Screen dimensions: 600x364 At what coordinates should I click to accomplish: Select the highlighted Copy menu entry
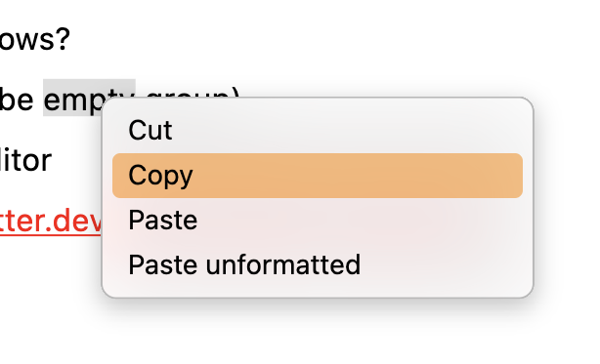[x=318, y=176]
